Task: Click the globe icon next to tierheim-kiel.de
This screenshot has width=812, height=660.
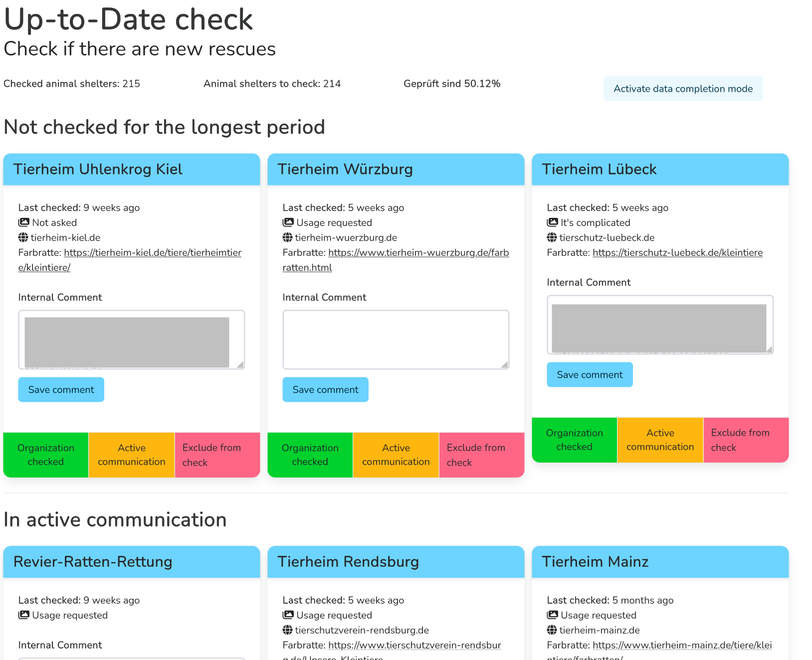Action: [23, 238]
